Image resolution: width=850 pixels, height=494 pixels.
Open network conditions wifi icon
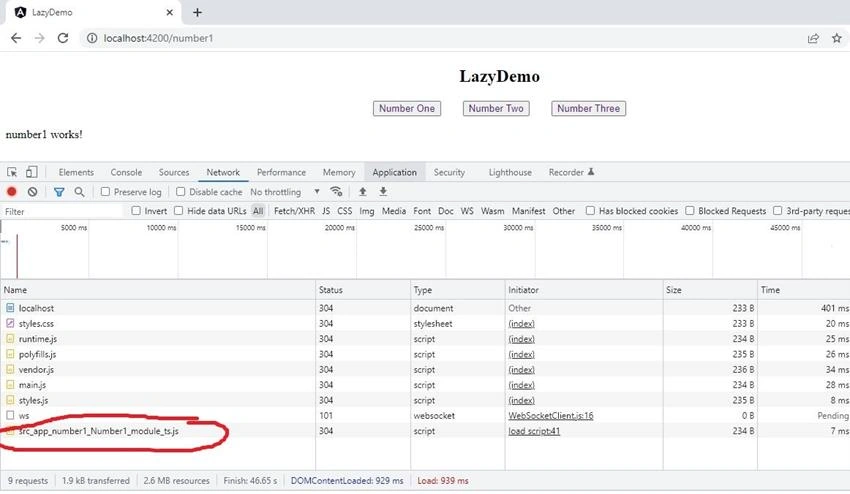(x=336, y=191)
